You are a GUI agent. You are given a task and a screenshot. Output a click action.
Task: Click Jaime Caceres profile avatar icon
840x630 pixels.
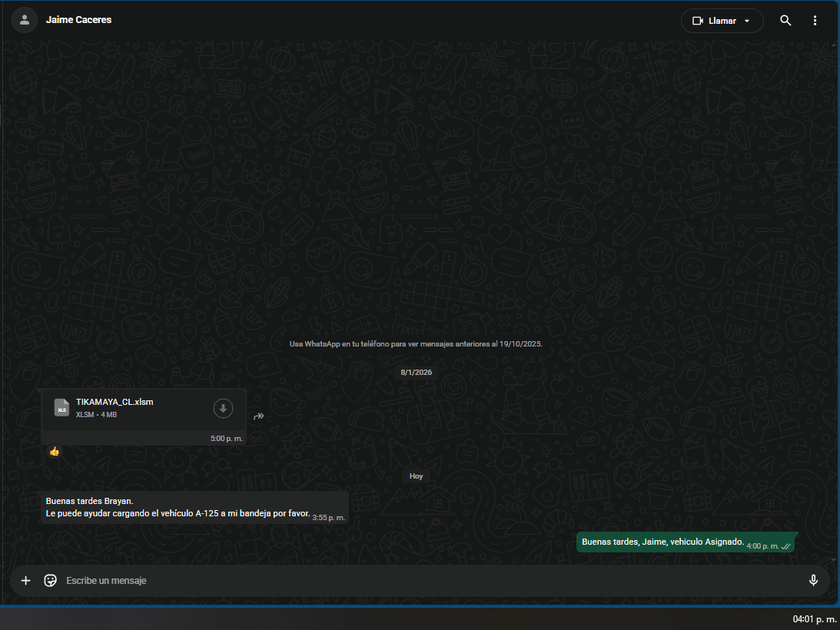pos(25,20)
